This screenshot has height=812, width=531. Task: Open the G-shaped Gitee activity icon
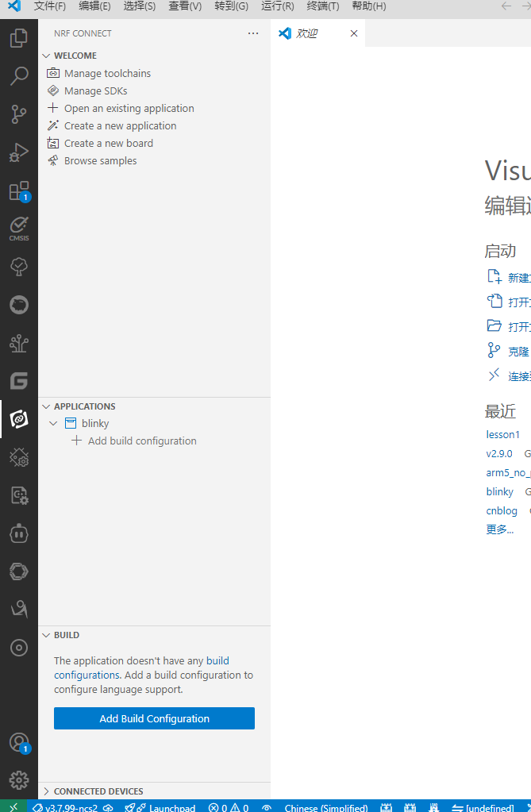coord(18,381)
